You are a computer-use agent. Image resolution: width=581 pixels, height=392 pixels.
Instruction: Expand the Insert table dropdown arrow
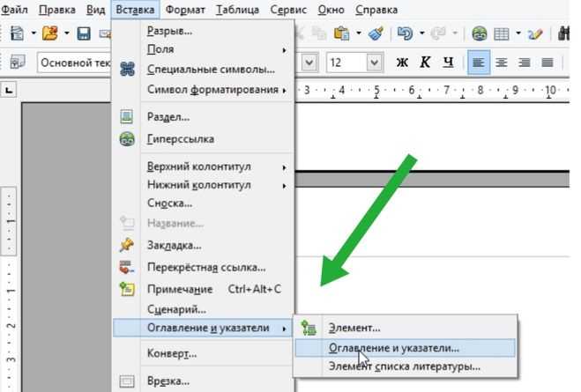pos(518,33)
